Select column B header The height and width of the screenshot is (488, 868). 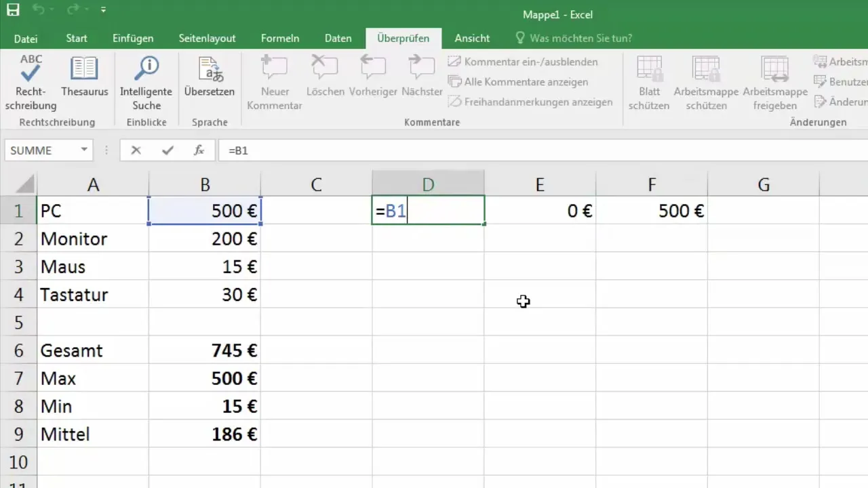[x=205, y=184]
